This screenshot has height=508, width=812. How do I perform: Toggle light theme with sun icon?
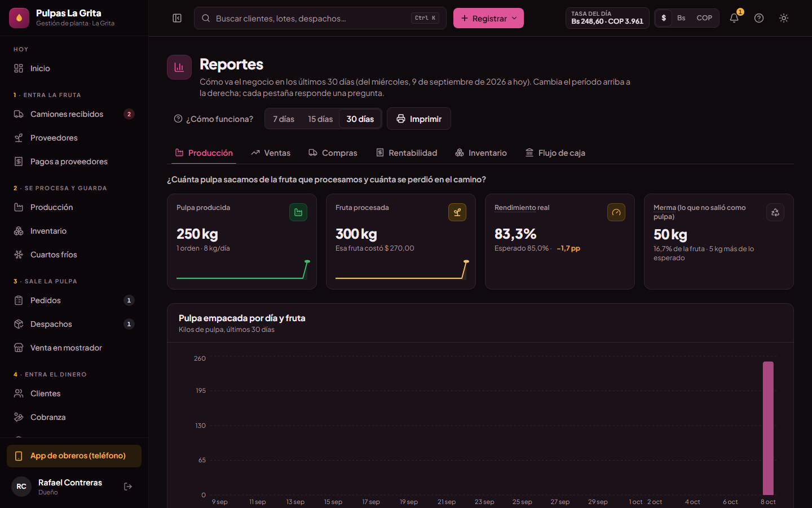tap(784, 18)
